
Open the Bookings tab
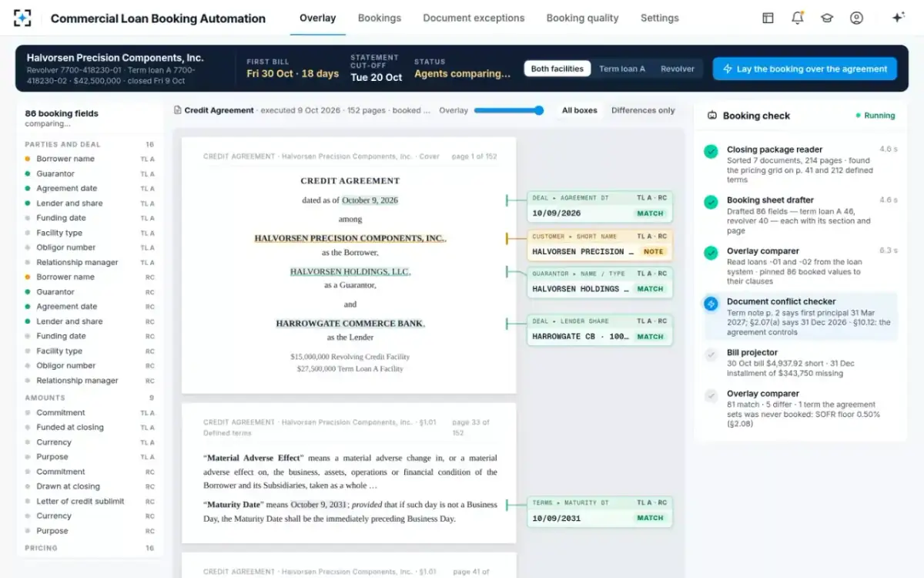pyautogui.click(x=380, y=18)
